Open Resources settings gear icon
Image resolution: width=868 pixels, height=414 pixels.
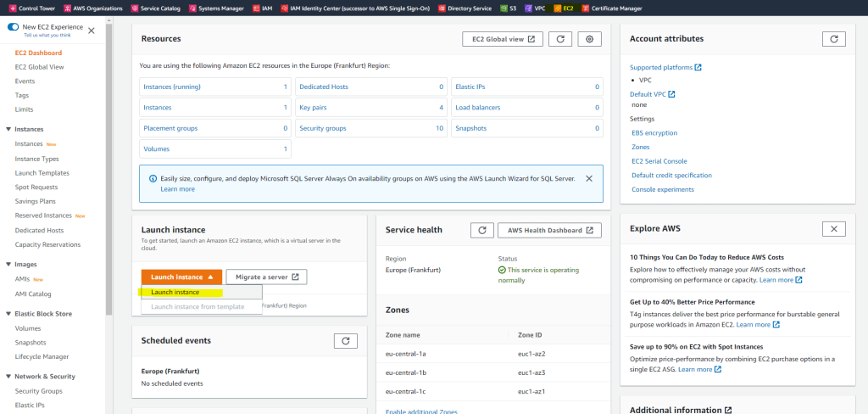point(589,39)
